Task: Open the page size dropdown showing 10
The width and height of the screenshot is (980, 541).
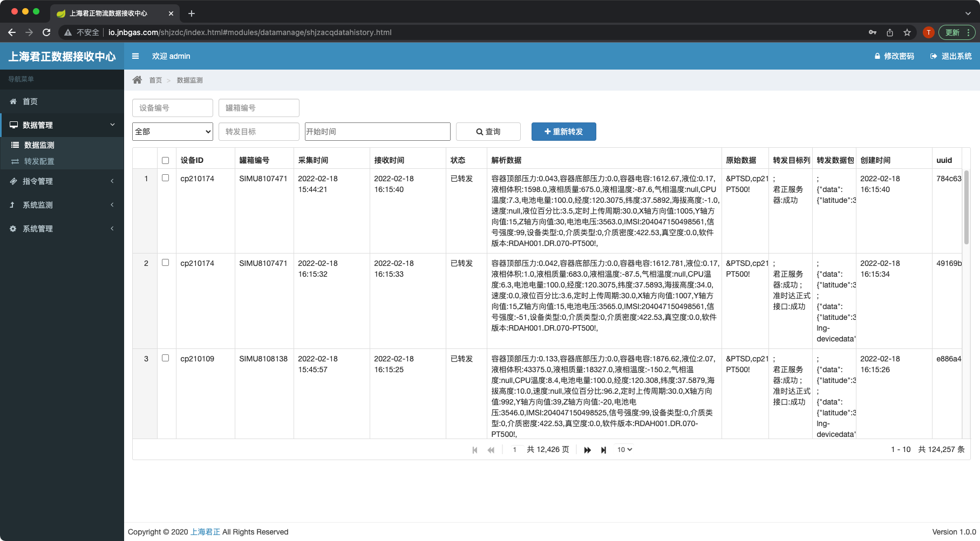Action: point(624,450)
